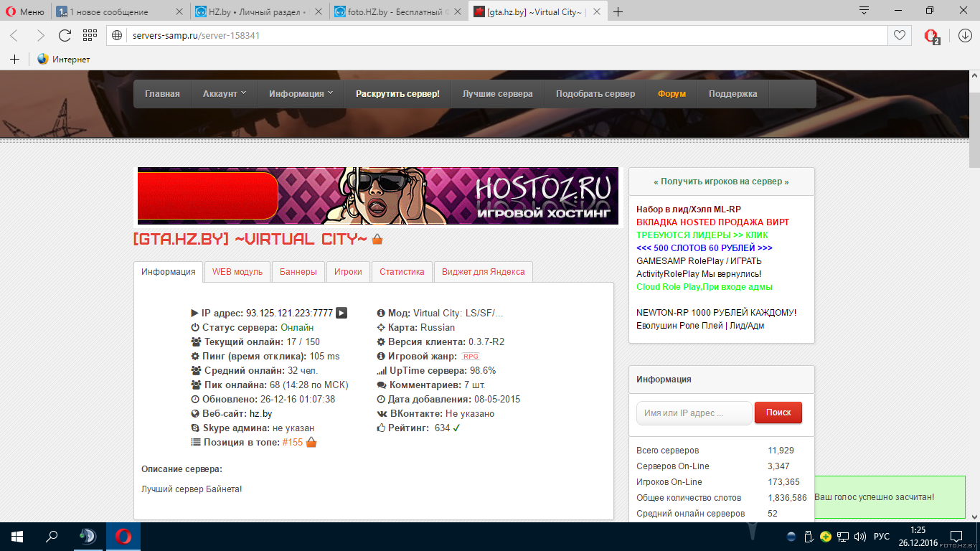Viewport: 980px width, 551px height.
Task: Open the hz.by website link
Action: 260,413
